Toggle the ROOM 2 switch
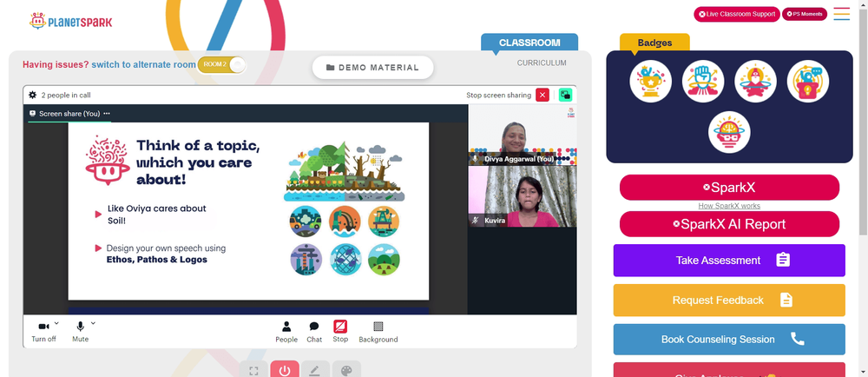The height and width of the screenshot is (377, 868). click(x=221, y=65)
